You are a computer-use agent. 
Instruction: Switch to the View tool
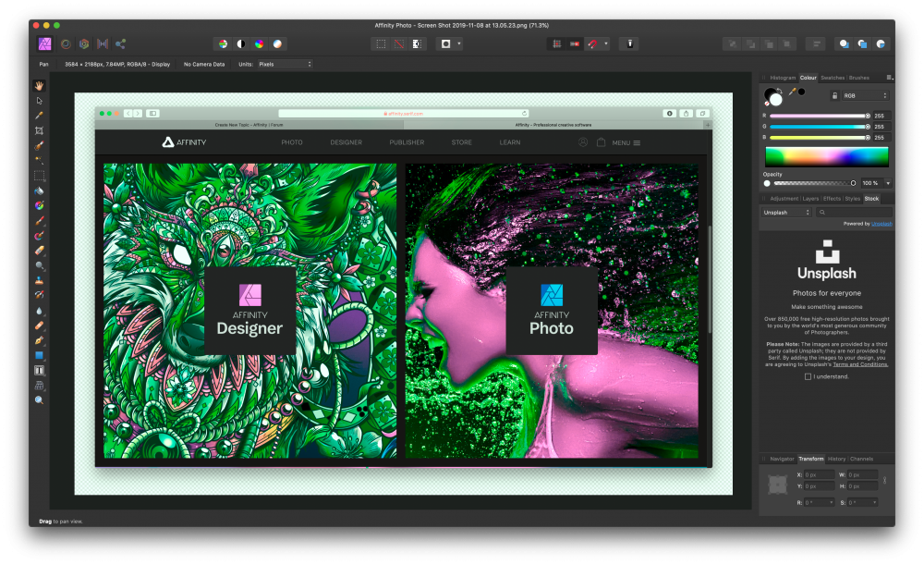click(x=39, y=86)
